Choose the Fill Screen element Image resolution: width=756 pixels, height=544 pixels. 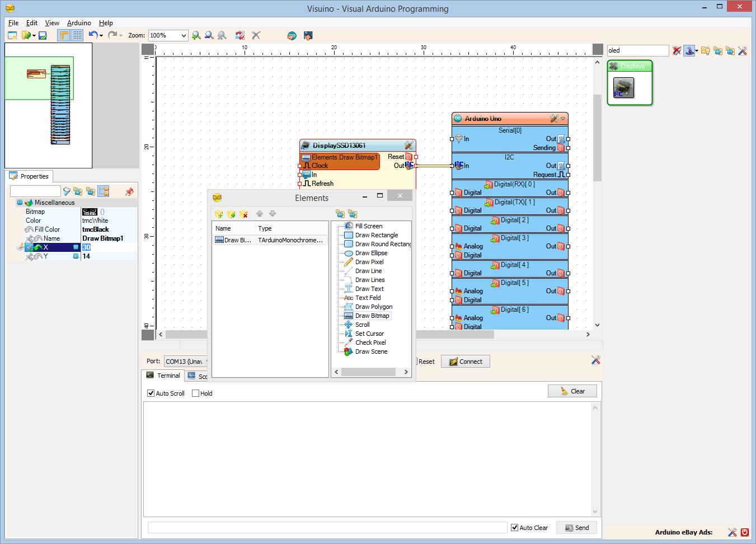[370, 226]
